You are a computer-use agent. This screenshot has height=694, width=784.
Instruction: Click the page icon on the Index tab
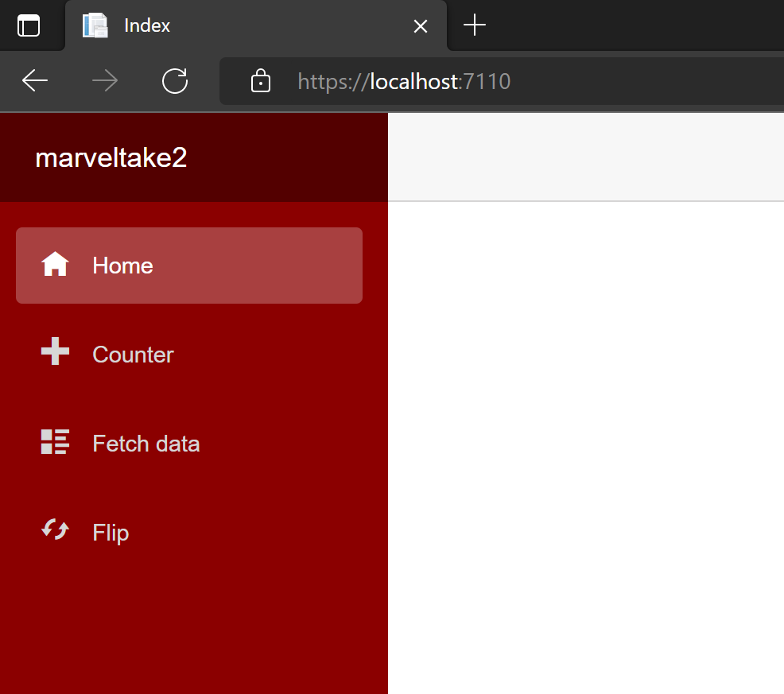95,25
